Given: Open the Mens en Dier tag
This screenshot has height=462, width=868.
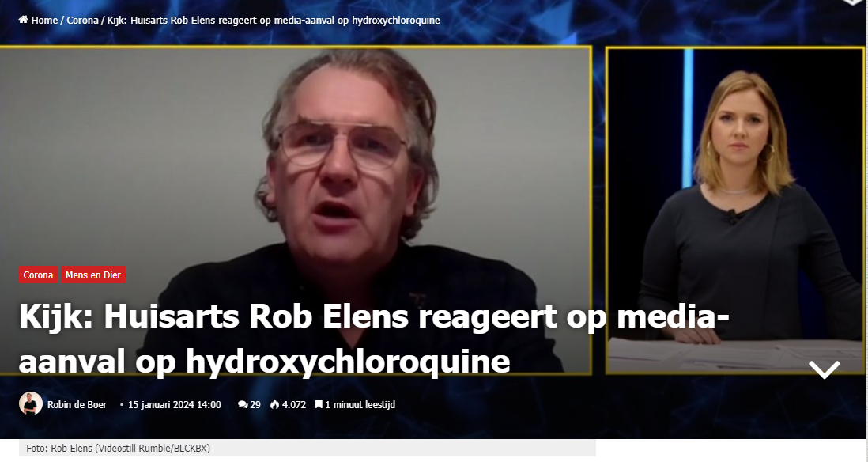Looking at the screenshot, I should coord(93,275).
